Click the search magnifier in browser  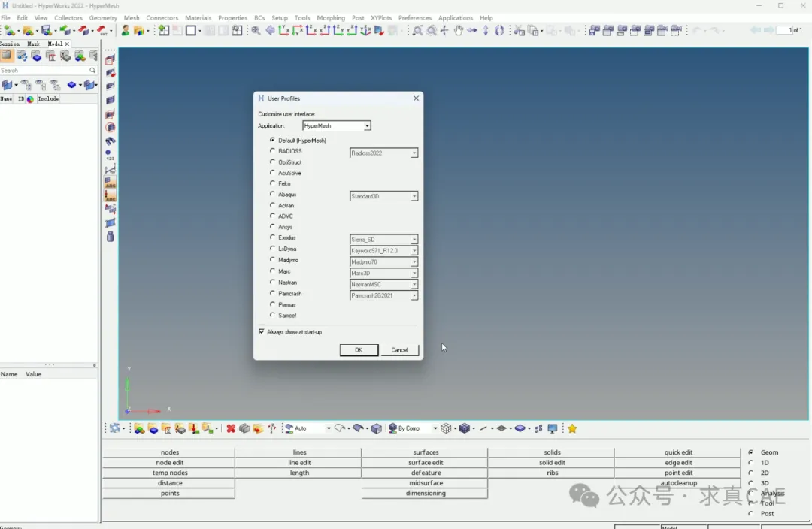pyautogui.click(x=92, y=71)
